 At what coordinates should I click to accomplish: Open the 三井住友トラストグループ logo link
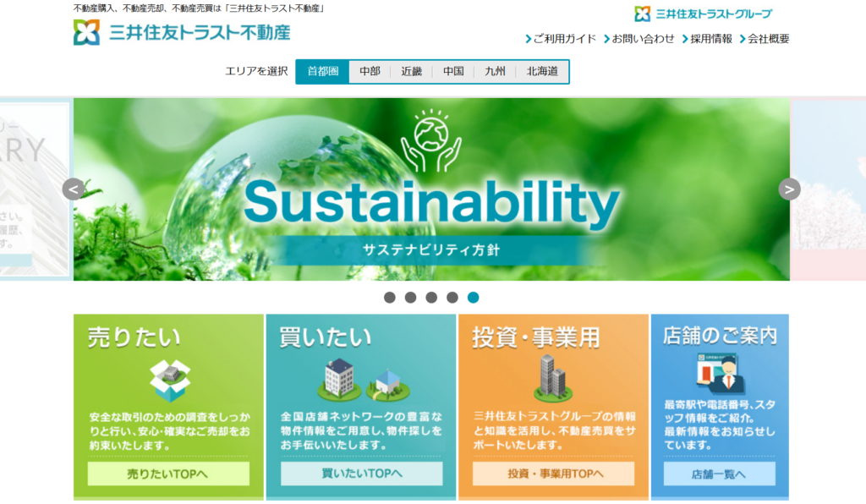[x=703, y=14]
